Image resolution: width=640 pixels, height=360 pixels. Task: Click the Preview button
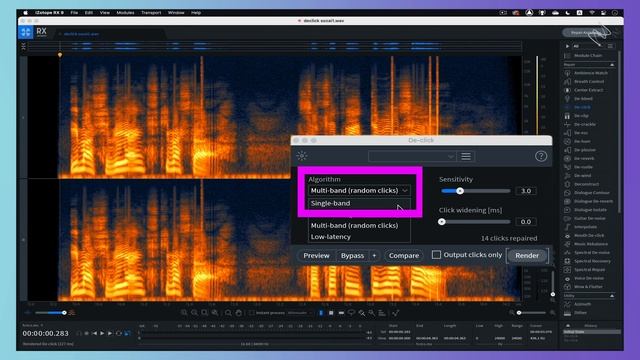pyautogui.click(x=316, y=256)
